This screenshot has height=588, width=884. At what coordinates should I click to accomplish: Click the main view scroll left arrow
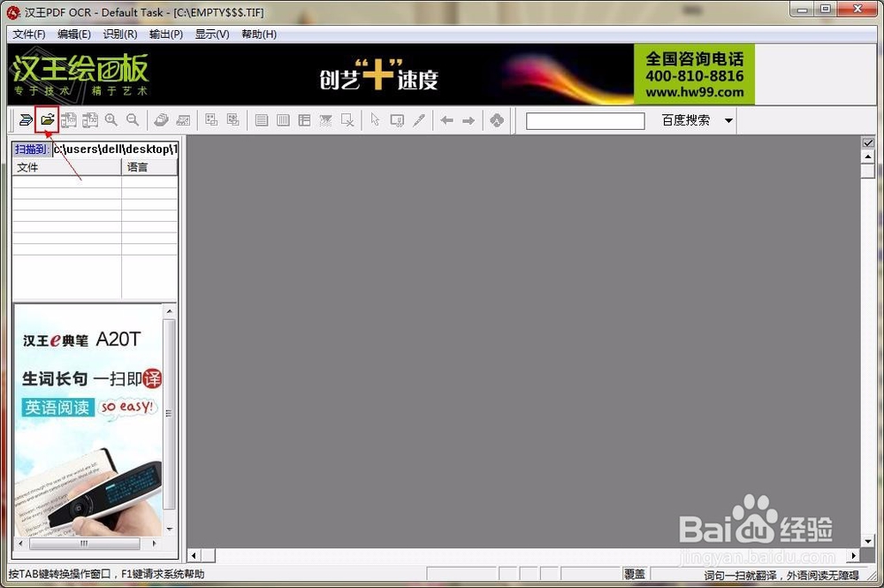[194, 555]
